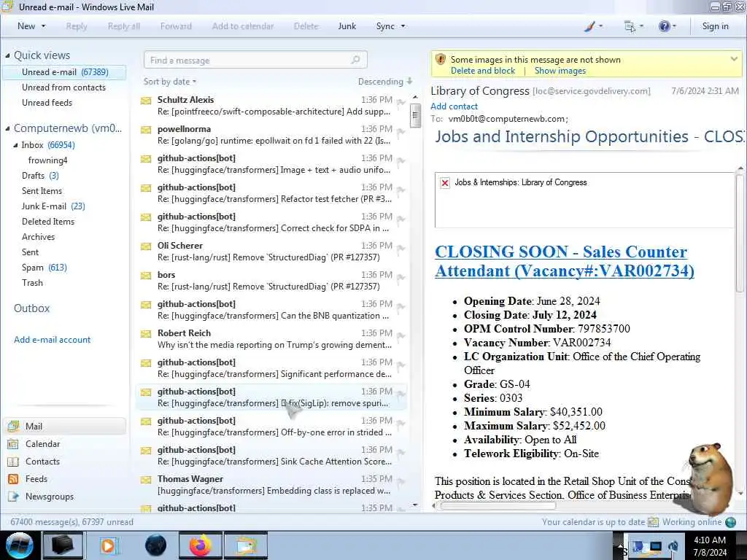This screenshot has height=560, width=747.
Task: Open the Deleted Items folder
Action: (48, 222)
